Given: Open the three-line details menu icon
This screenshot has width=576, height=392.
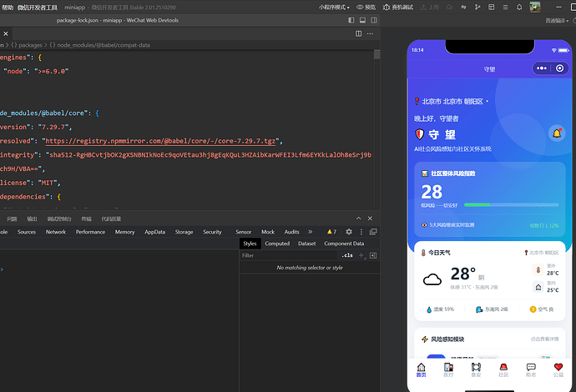Looking at the screenshot, I should click(506, 8).
